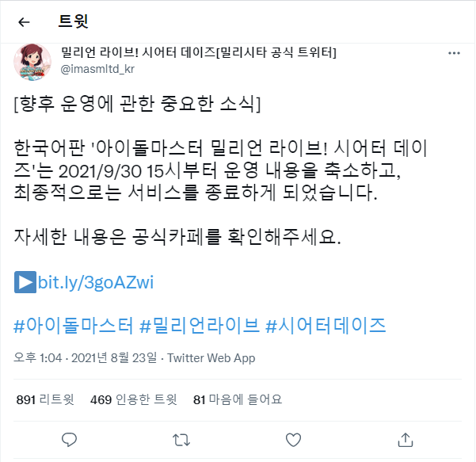Click the #아이돌마스터 hashtag
Image resolution: width=476 pixels, height=462 pixels.
(74, 326)
